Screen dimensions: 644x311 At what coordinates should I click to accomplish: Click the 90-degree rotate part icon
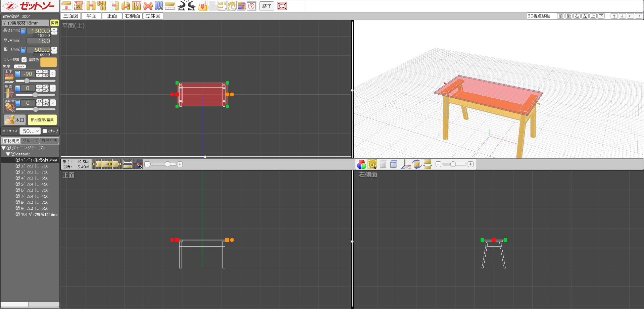pyautogui.click(x=78, y=6)
